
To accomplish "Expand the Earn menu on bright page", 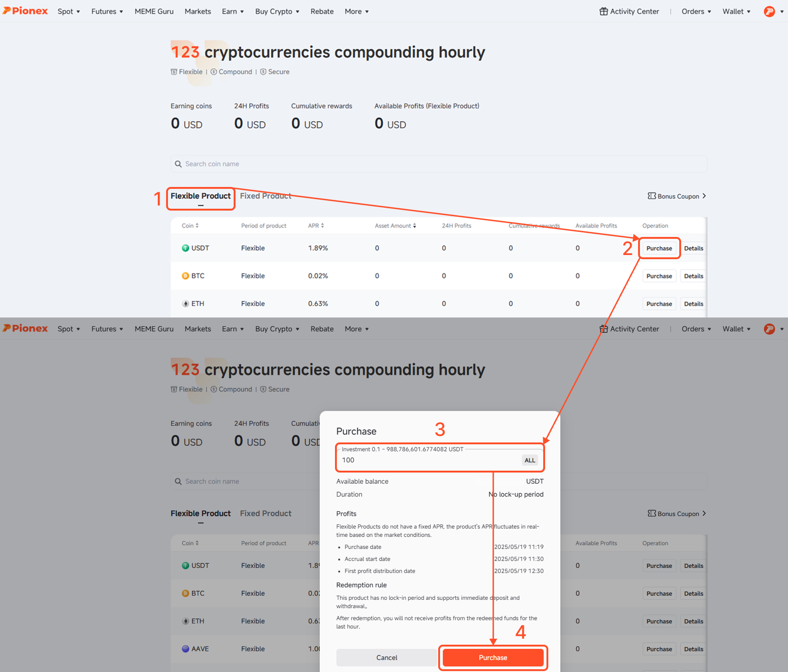I will [x=233, y=12].
